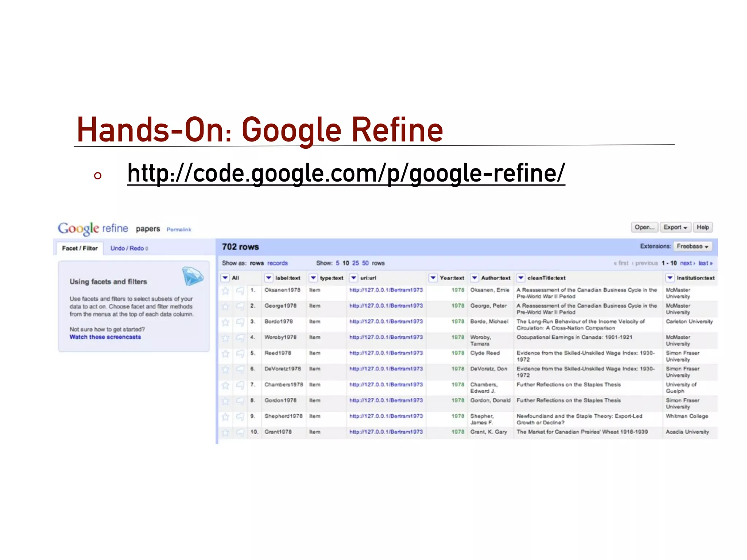This screenshot has height=560, width=747.
Task: Switch to the Facet / Filter tab
Action: tap(80, 248)
